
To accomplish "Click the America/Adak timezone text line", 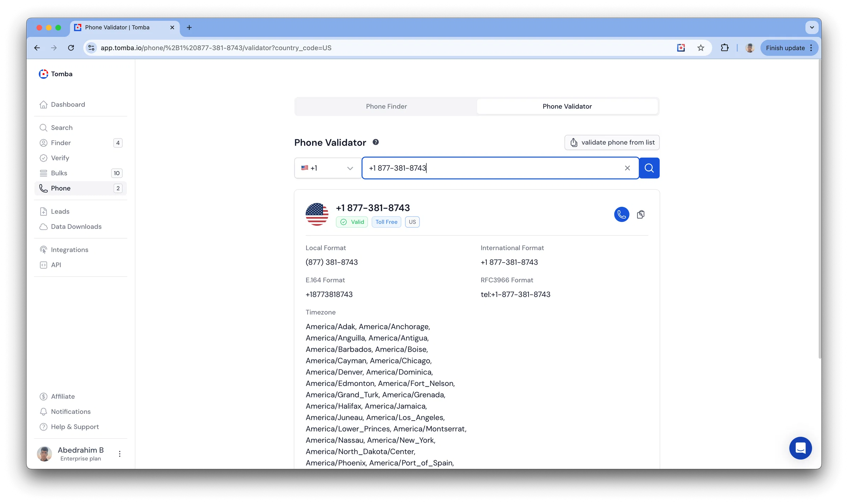I will click(x=368, y=327).
